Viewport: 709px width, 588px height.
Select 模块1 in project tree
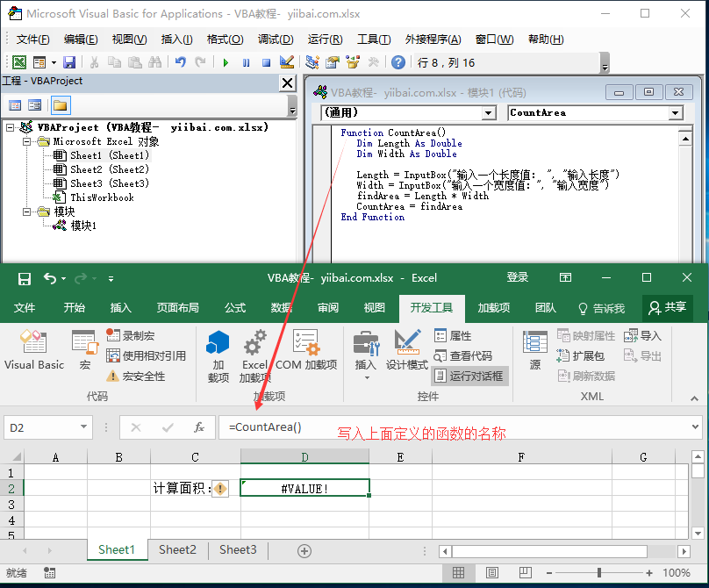click(x=83, y=226)
